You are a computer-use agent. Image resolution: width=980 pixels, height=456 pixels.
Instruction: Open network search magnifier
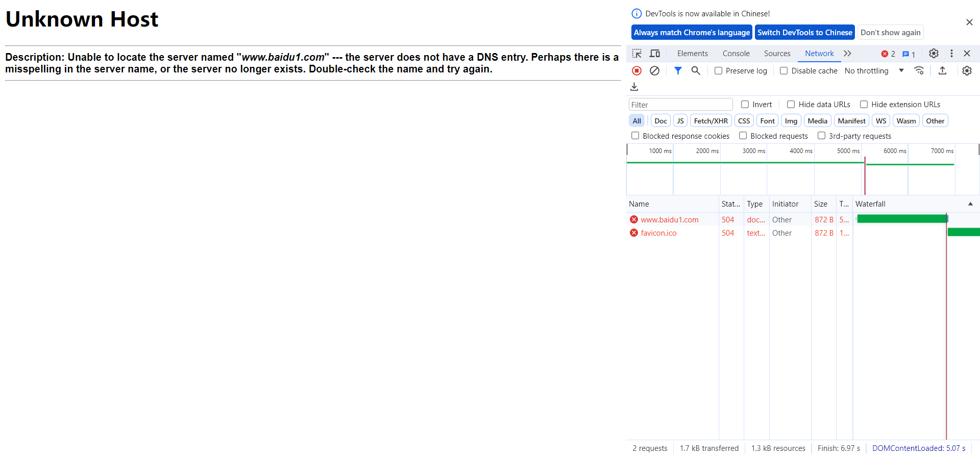(696, 71)
